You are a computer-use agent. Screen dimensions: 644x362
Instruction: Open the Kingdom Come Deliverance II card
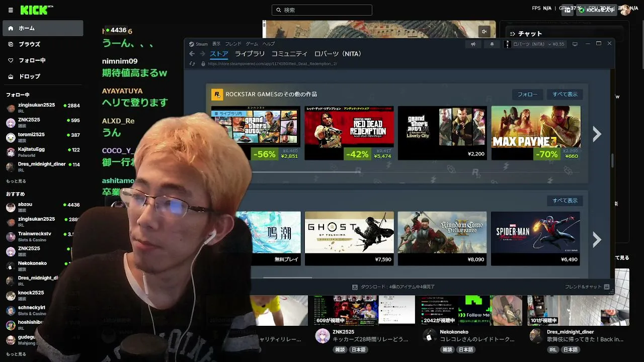tap(442, 239)
